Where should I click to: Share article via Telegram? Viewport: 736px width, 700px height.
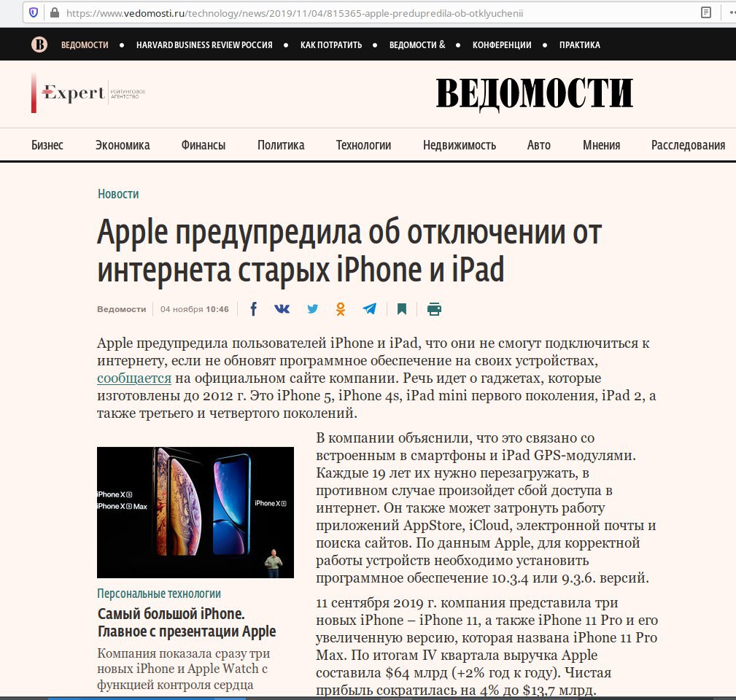click(x=369, y=308)
